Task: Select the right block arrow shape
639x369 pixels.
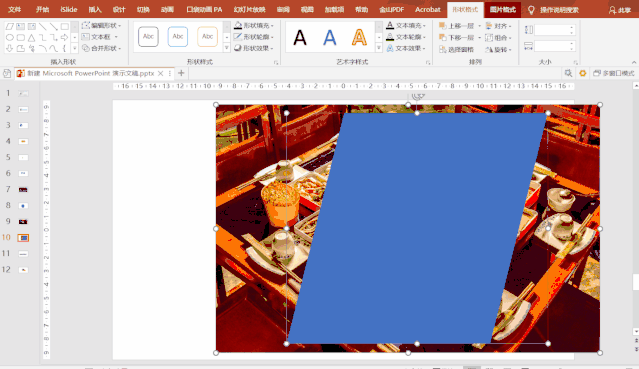Action: (x=64, y=38)
